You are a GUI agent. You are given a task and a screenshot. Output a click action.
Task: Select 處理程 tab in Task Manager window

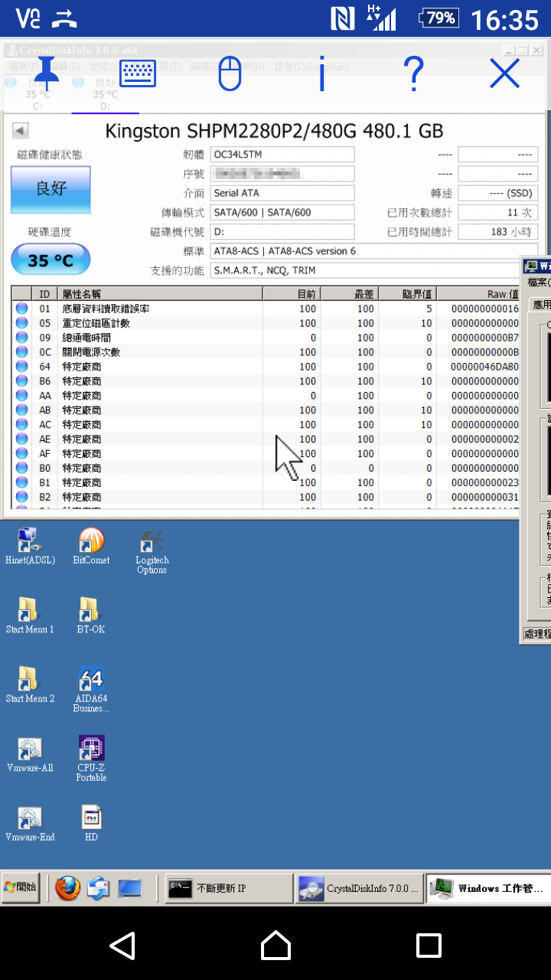536,633
